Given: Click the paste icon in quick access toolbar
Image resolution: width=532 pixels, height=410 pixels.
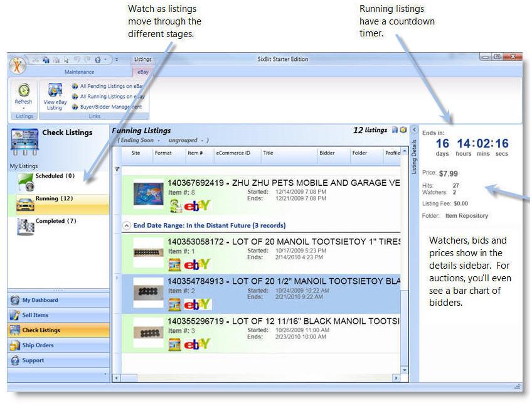Looking at the screenshot, I should click(56, 60).
